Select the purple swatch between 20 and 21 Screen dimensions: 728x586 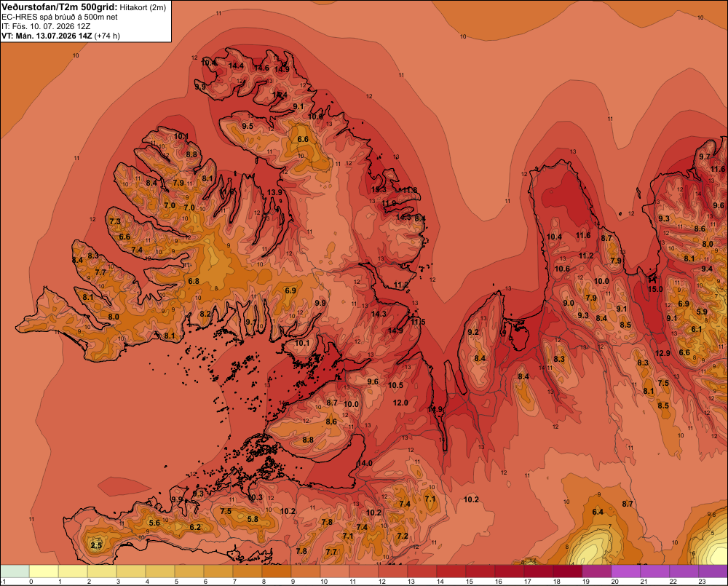pyautogui.click(x=626, y=571)
